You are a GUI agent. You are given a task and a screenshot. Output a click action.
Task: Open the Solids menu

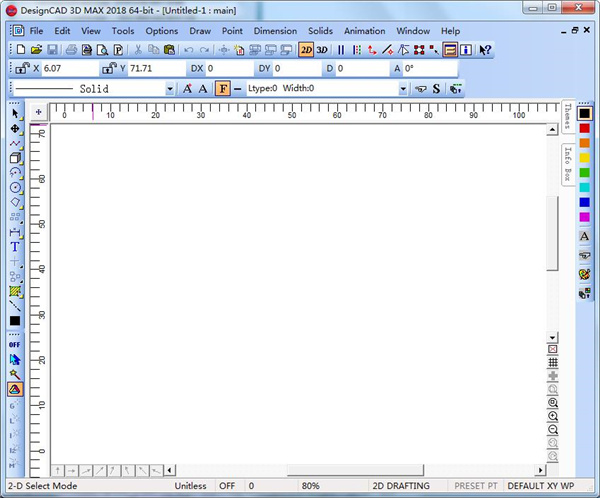[320, 31]
